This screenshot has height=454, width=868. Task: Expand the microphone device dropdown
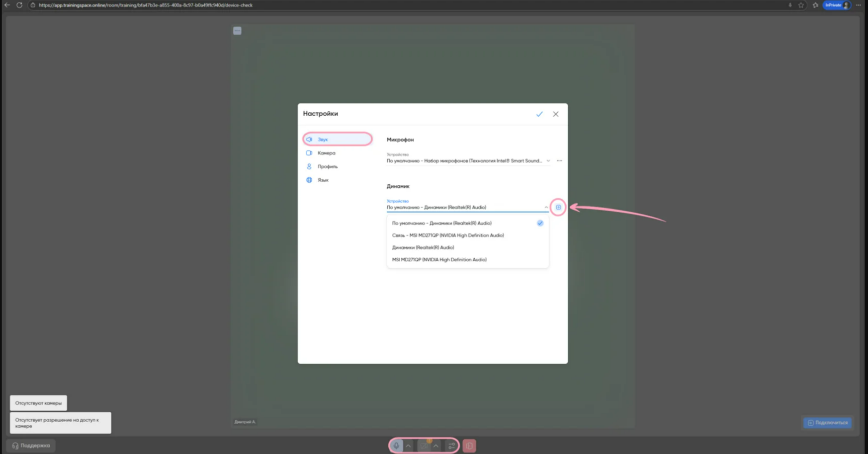(x=548, y=161)
